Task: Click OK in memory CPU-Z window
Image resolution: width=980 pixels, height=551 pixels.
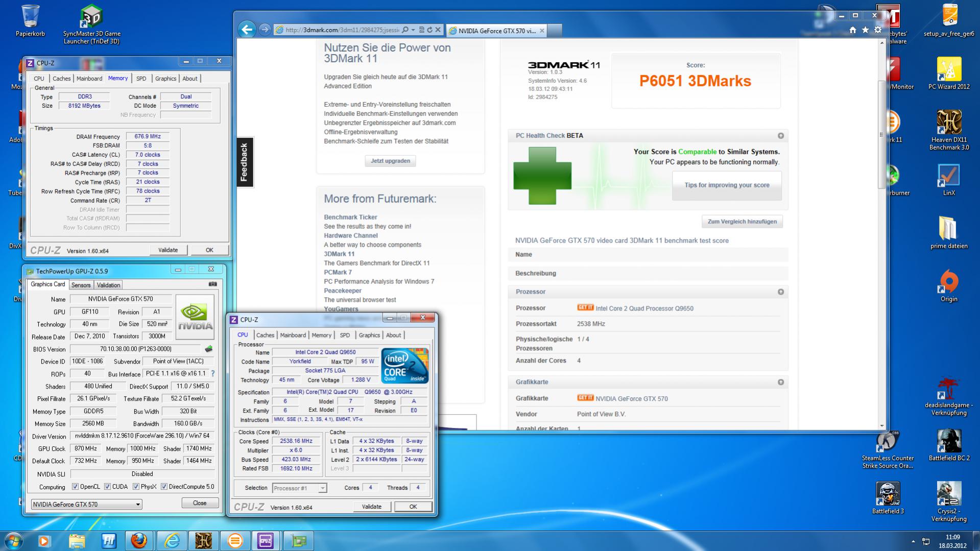Action: pyautogui.click(x=209, y=250)
